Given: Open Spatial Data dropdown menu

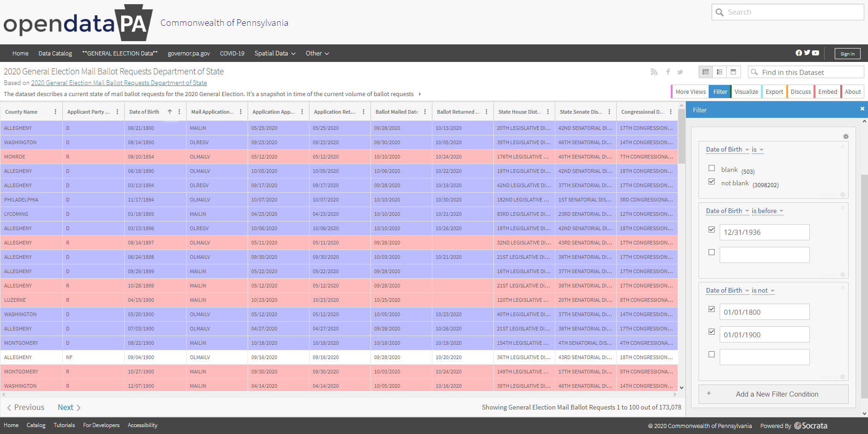Looking at the screenshot, I should pos(275,53).
